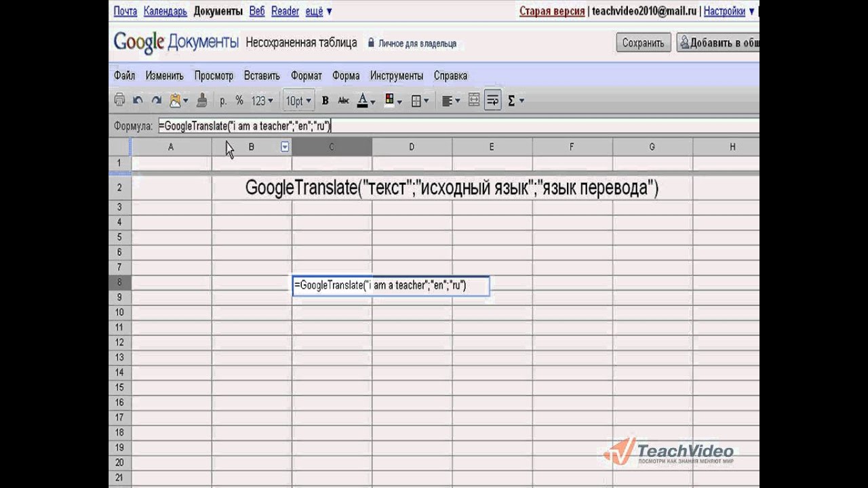Image resolution: width=868 pixels, height=488 pixels.
Task: Open the Sigma functions dropdown
Action: point(515,100)
